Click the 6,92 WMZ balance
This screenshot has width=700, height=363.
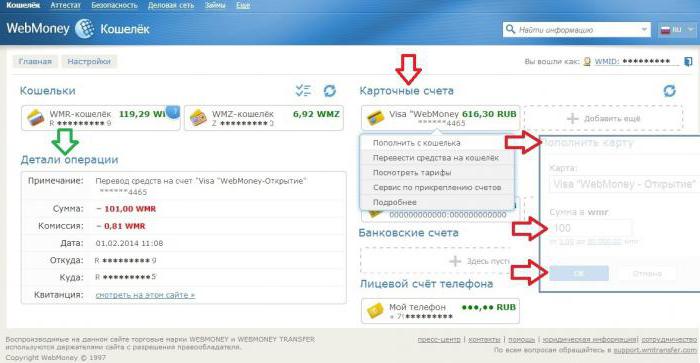pos(316,114)
